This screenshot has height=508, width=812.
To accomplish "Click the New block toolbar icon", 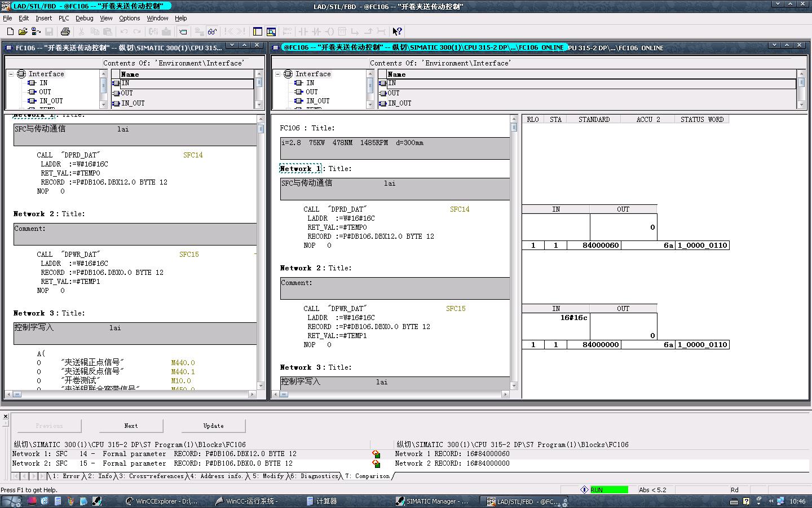I will [x=10, y=32].
